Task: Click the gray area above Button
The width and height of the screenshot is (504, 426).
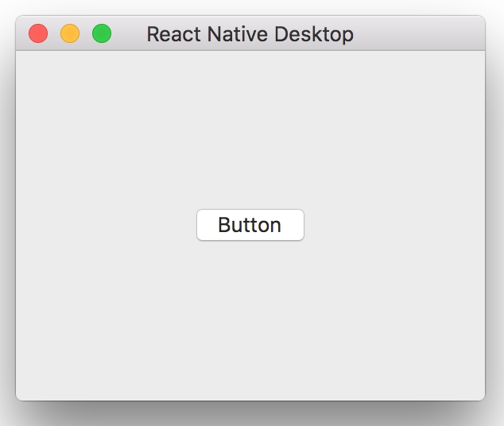Action: [250, 129]
